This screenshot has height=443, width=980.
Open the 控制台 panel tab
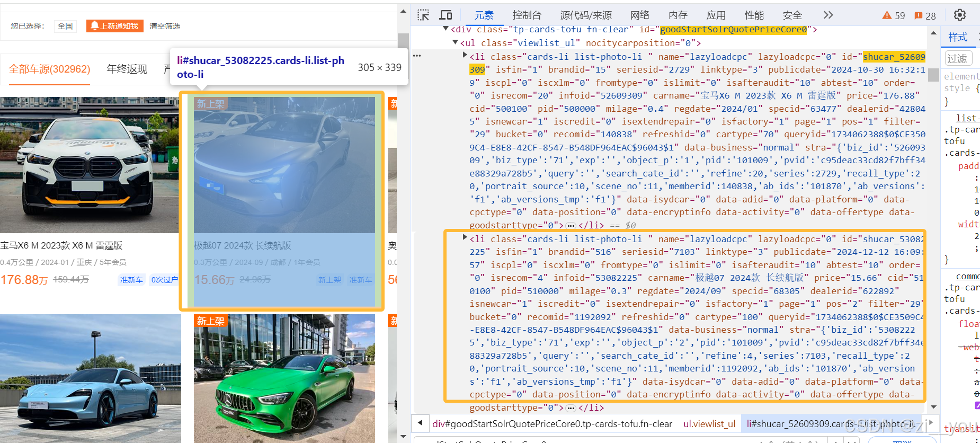527,15
